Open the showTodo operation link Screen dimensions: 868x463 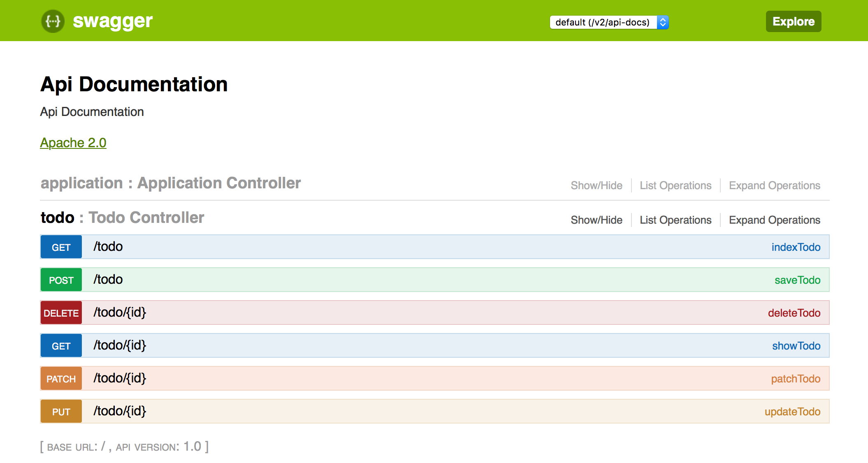coord(796,346)
